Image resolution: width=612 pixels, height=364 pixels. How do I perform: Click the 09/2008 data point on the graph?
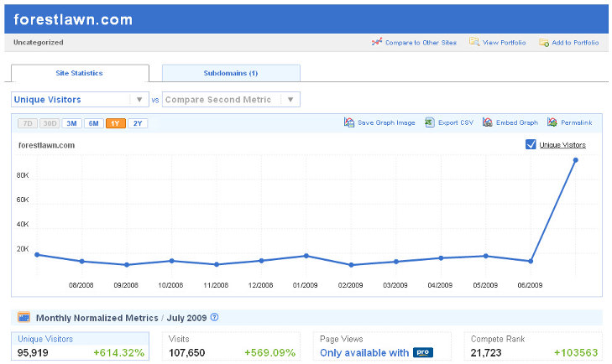(x=127, y=265)
